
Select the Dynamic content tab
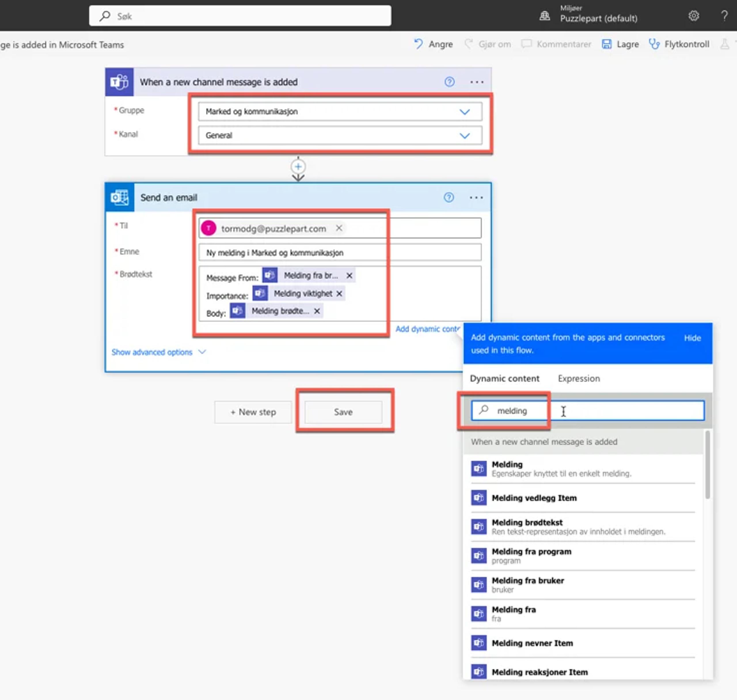pos(504,378)
